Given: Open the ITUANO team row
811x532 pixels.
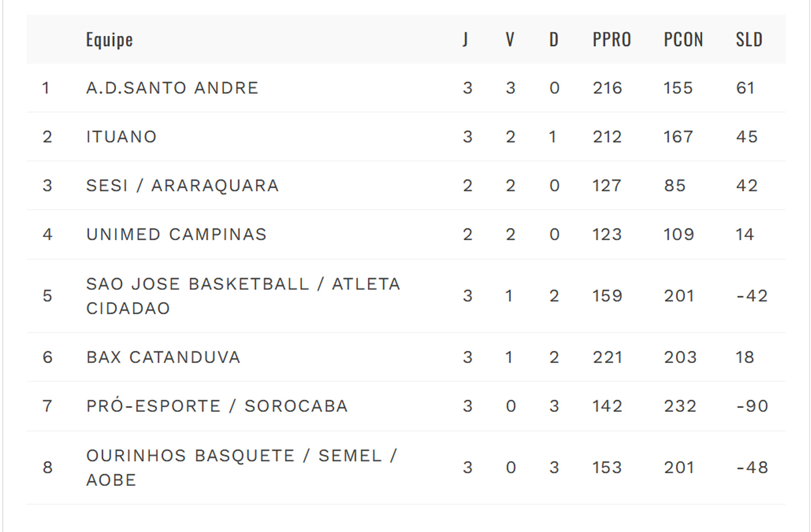Looking at the screenshot, I should coord(121,136).
